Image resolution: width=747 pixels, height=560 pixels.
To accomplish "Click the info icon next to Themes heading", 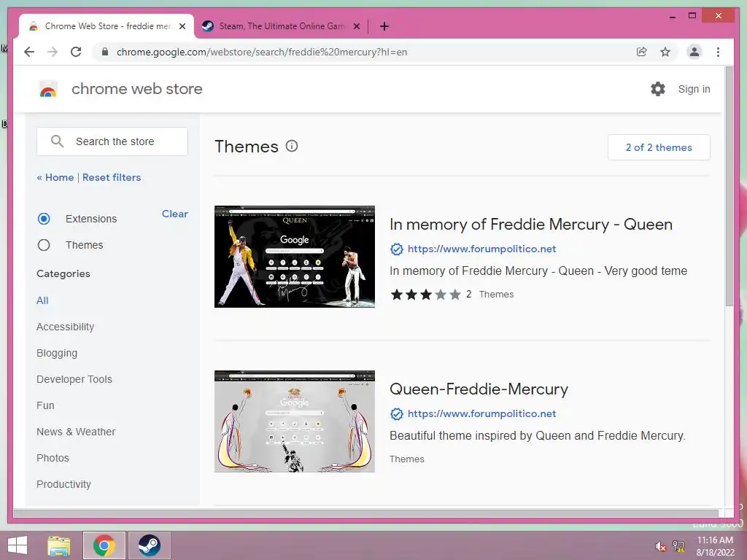I will pos(292,146).
